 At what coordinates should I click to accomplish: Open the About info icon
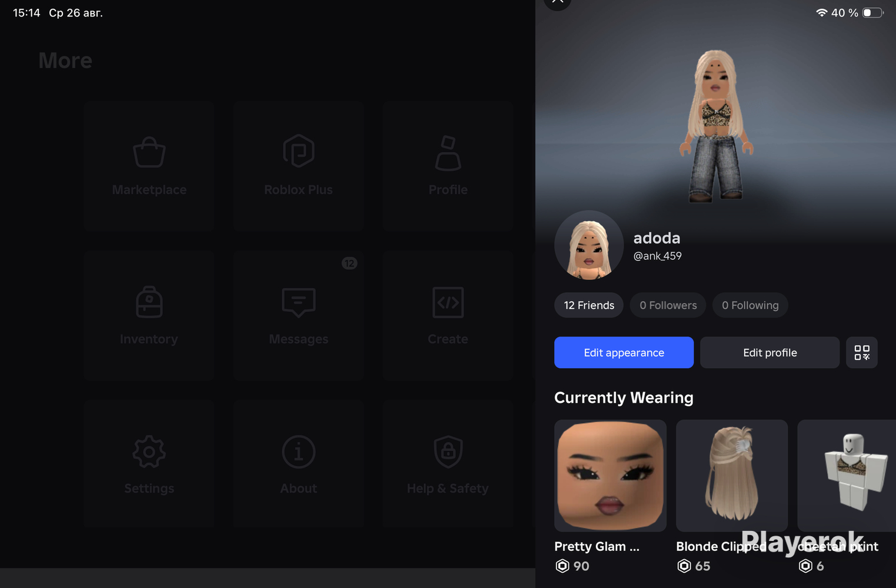[x=299, y=452]
